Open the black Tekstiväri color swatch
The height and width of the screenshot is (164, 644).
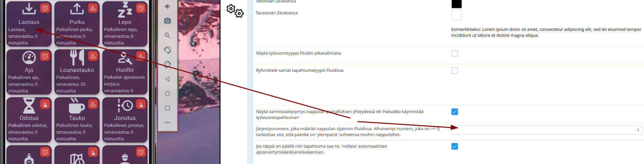(456, 3)
